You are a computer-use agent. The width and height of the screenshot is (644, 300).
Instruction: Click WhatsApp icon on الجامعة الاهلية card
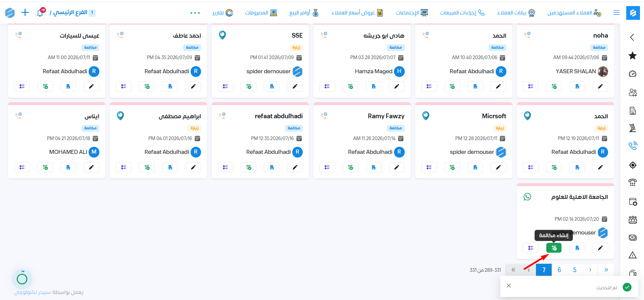point(528,197)
